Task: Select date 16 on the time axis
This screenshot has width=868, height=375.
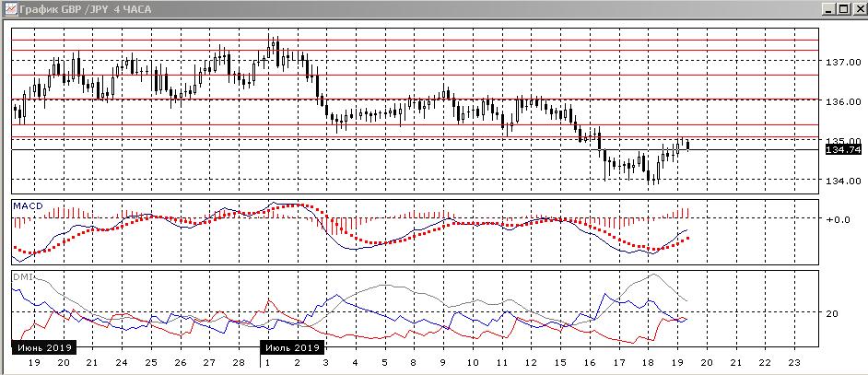Action: click(x=590, y=364)
